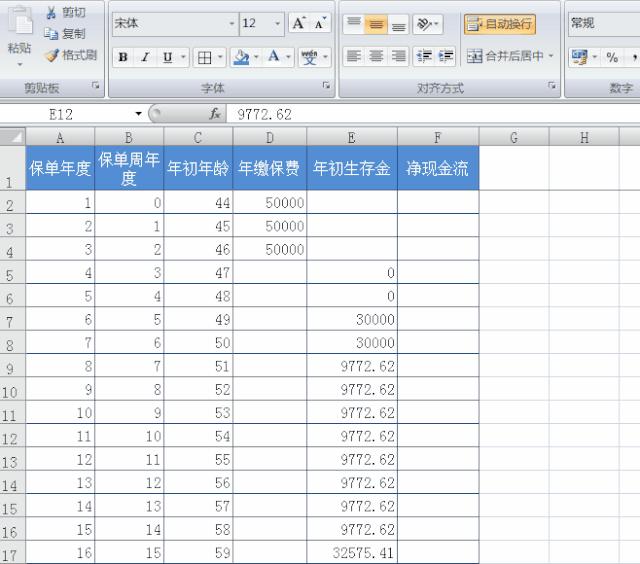640x564 pixels.
Task: Apply percent style with the % icon
Action: coord(611,57)
